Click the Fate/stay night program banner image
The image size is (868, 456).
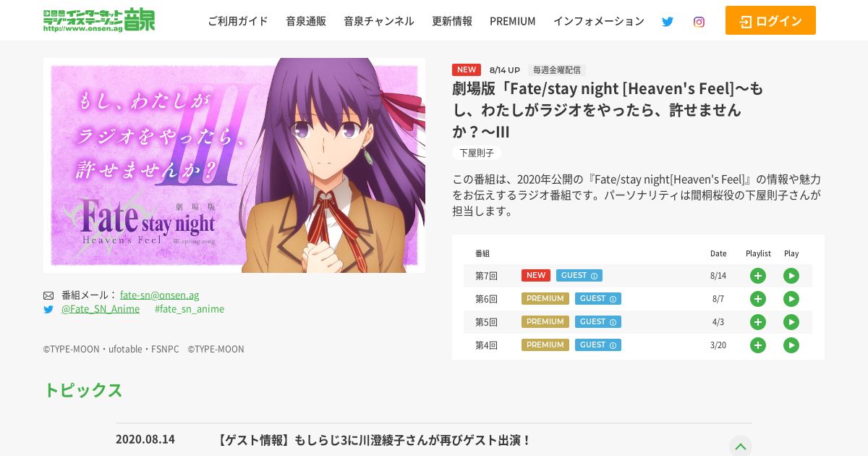(234, 165)
